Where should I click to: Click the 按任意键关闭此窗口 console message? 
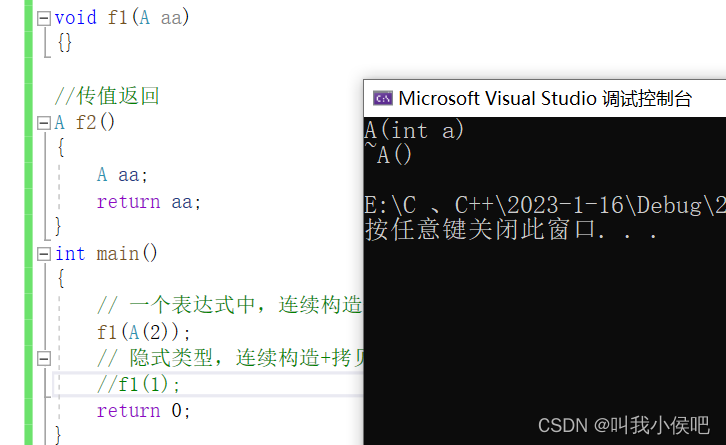tap(511, 229)
